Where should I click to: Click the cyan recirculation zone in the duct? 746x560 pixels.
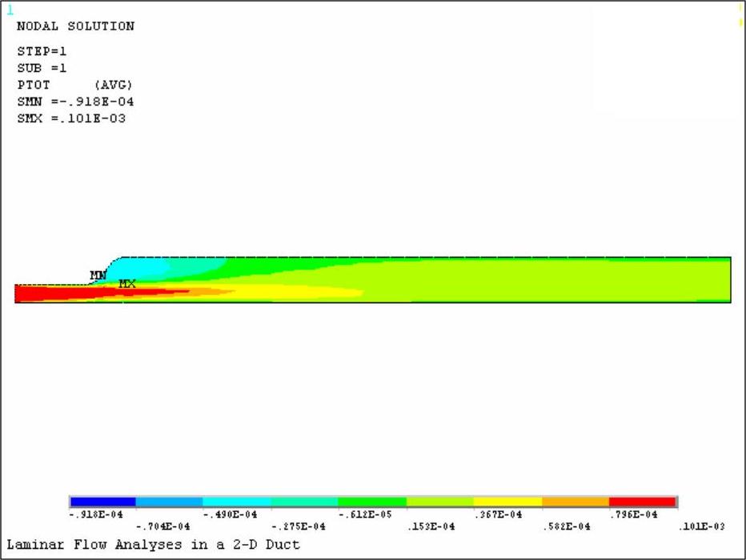[x=138, y=269]
